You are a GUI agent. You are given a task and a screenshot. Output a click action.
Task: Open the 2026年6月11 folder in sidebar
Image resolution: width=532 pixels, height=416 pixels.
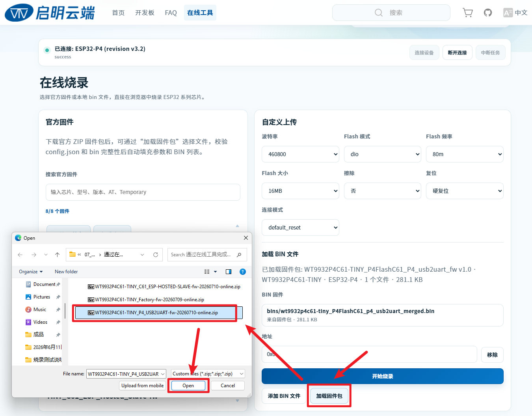click(x=43, y=347)
